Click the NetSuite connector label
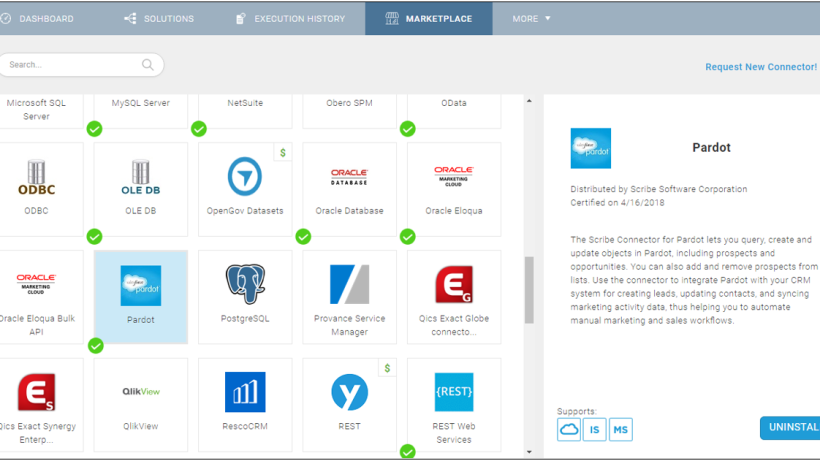 click(x=245, y=103)
